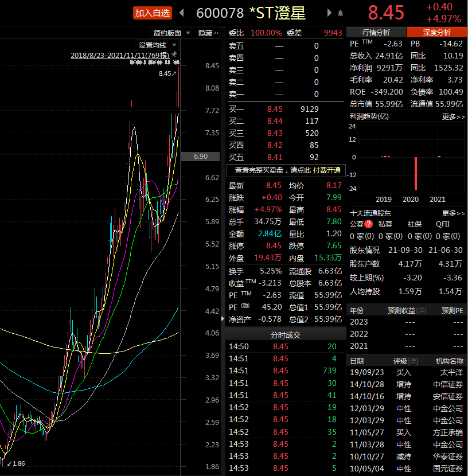This screenshot has width=468, height=476.
Task: Select the 私募 shareholder tab
Action: point(385,224)
